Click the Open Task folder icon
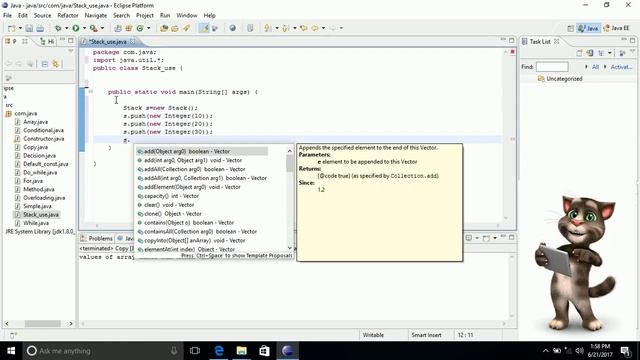The width and height of the screenshot is (640, 360). tap(175, 28)
